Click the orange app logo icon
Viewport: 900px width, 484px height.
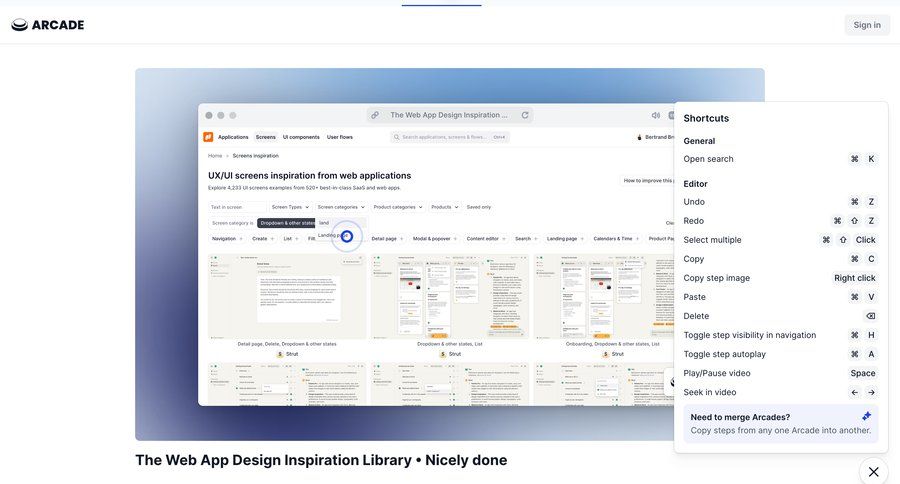click(208, 137)
